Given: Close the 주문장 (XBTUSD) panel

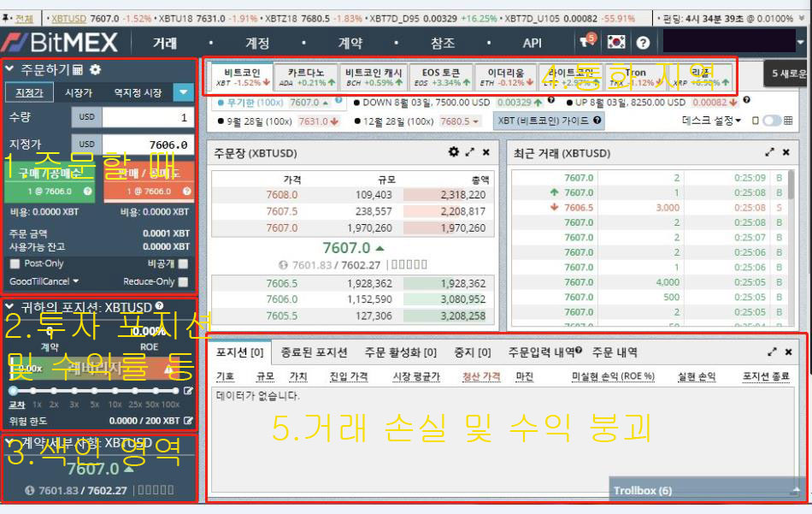Looking at the screenshot, I should coord(486,152).
